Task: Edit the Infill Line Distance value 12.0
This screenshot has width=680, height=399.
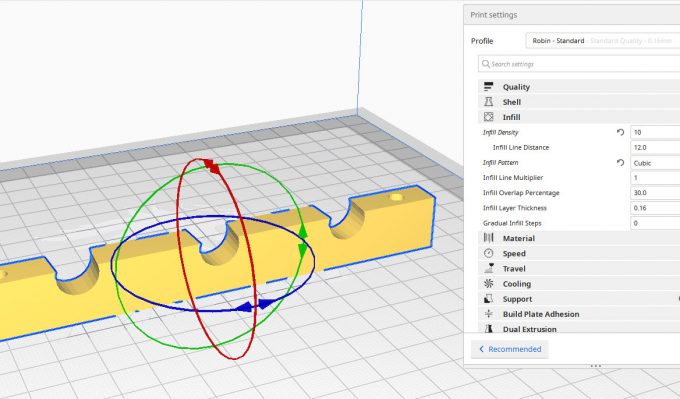Action: pyautogui.click(x=655, y=147)
